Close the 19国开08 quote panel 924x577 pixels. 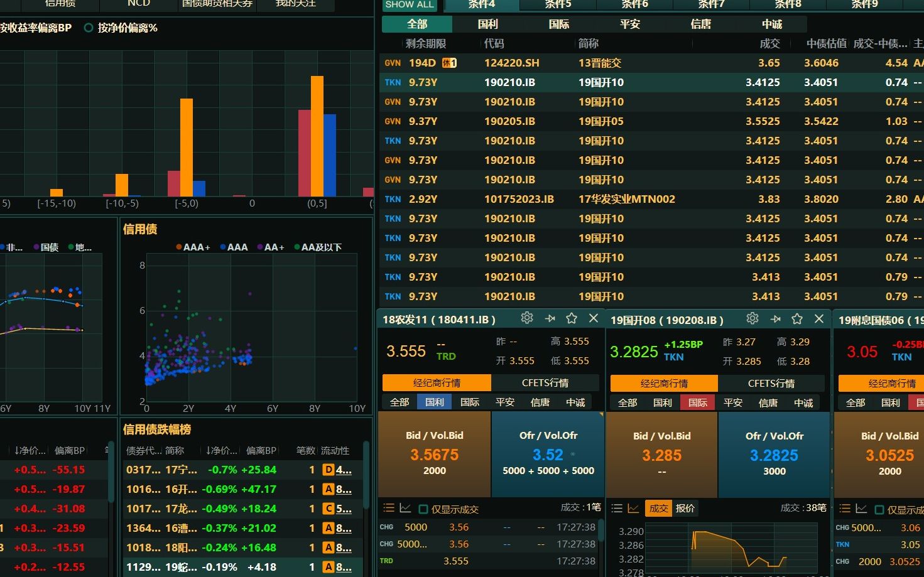pyautogui.click(x=819, y=319)
